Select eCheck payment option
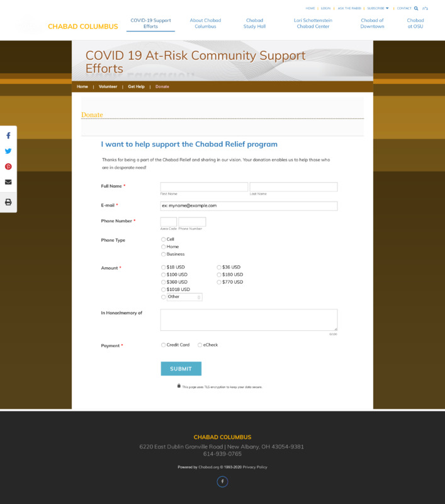 (x=200, y=345)
